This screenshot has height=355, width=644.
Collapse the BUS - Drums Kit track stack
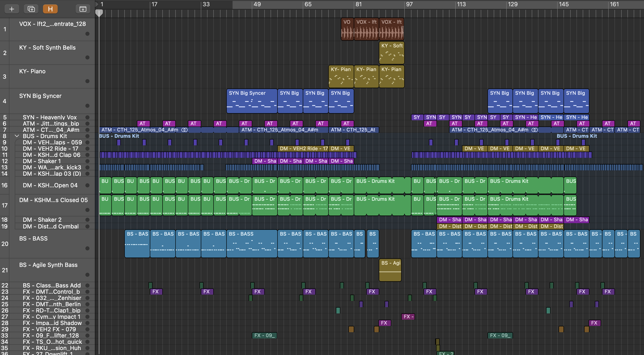pyautogui.click(x=17, y=136)
